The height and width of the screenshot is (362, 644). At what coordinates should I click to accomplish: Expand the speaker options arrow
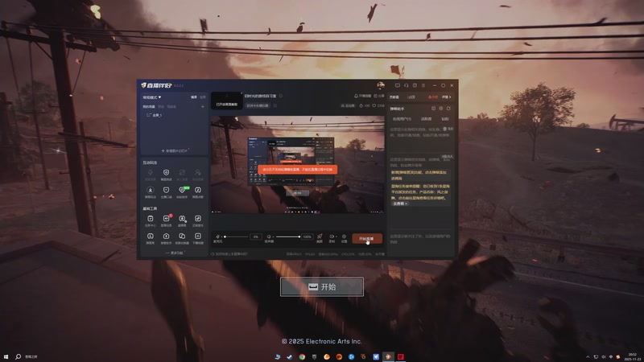click(x=273, y=237)
